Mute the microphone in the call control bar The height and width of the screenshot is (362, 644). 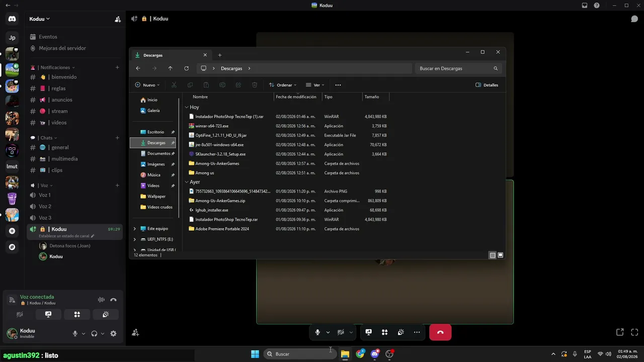point(317,332)
